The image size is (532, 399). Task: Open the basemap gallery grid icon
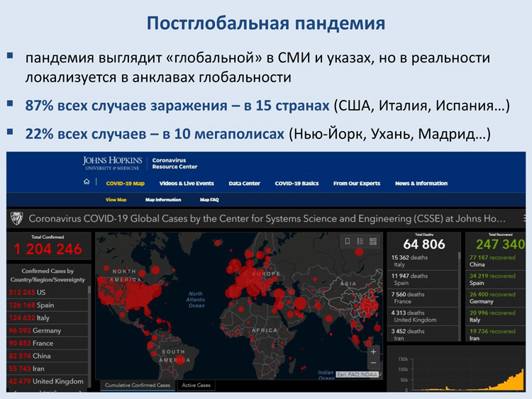tap(373, 242)
